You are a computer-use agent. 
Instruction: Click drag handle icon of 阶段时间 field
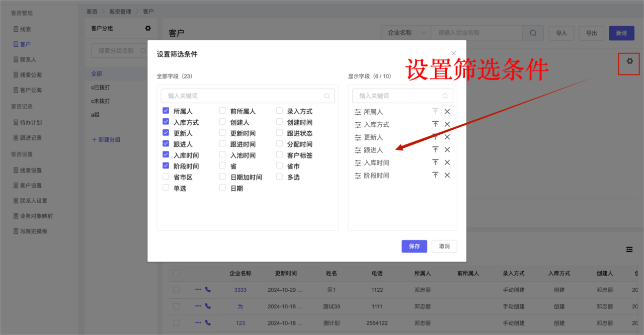click(x=358, y=176)
